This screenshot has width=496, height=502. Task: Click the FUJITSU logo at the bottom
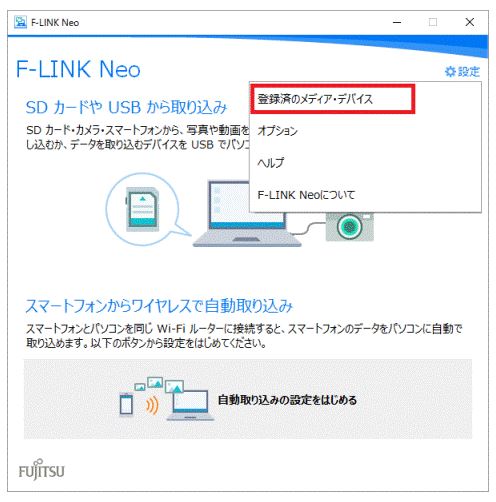pos(41,470)
